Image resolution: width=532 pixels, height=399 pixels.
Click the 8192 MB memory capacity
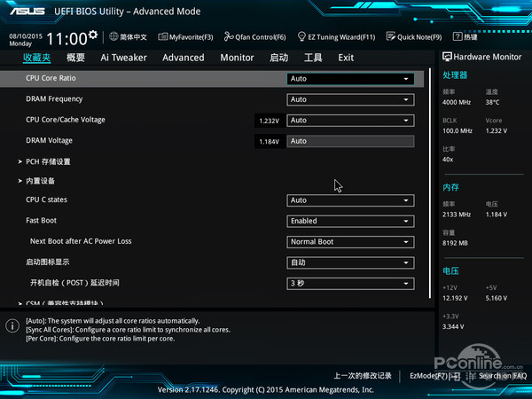(x=455, y=243)
